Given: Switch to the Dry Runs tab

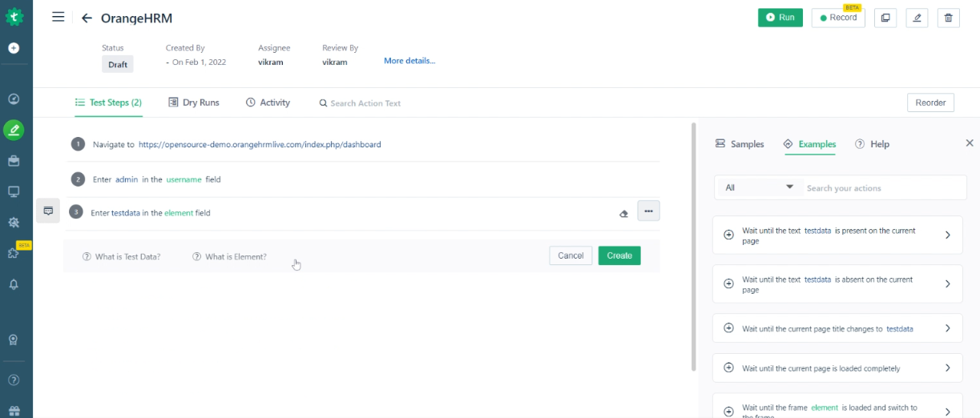Looking at the screenshot, I should click(x=194, y=102).
